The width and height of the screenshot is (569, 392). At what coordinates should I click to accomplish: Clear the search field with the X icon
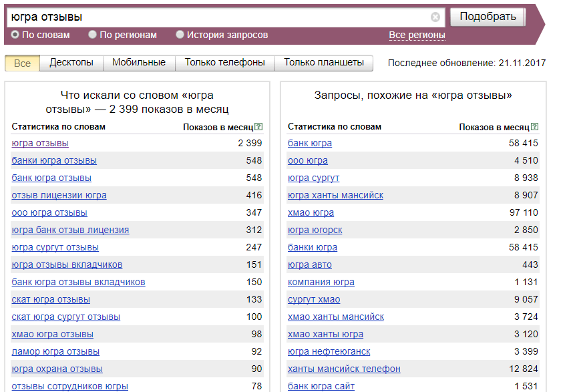[435, 17]
